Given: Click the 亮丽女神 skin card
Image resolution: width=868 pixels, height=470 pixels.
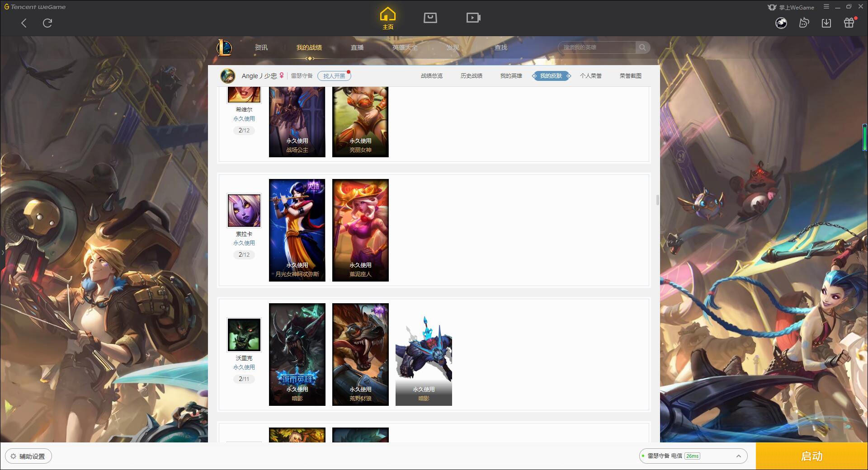Looking at the screenshot, I should tap(360, 122).
